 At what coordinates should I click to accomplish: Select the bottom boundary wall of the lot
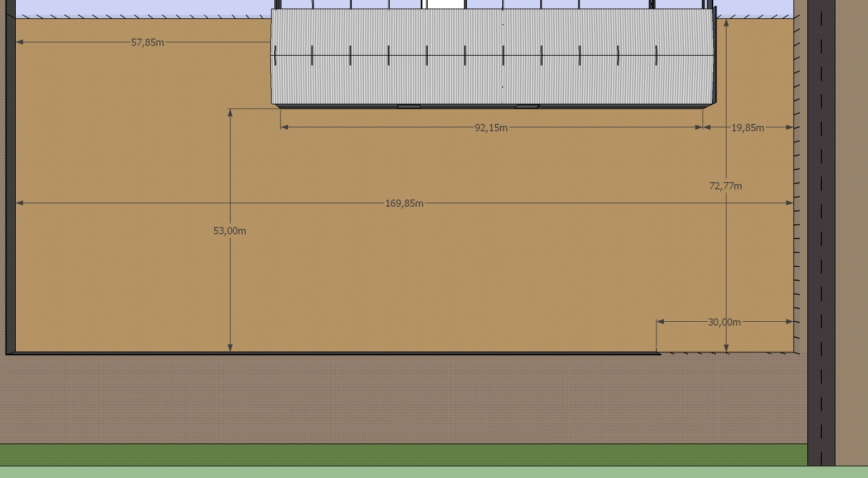coord(333,353)
